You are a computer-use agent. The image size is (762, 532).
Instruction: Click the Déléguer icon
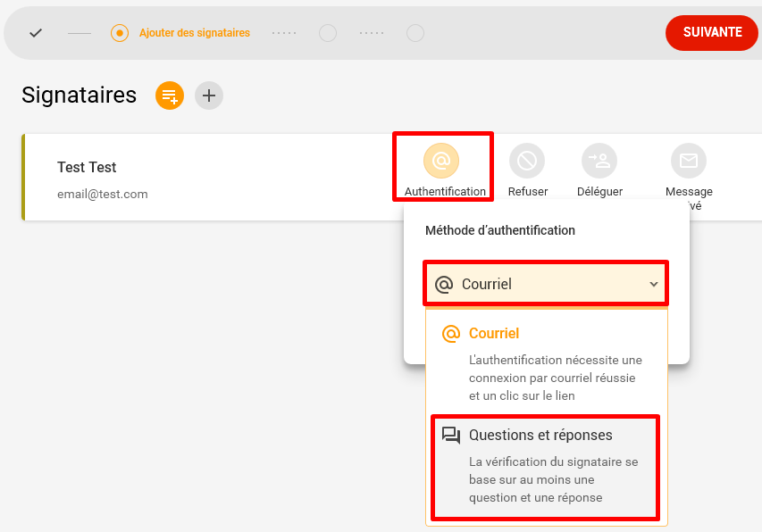coord(599,160)
